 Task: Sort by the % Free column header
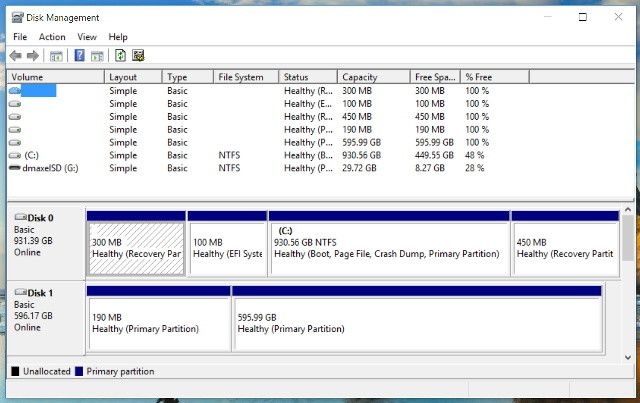pos(495,77)
